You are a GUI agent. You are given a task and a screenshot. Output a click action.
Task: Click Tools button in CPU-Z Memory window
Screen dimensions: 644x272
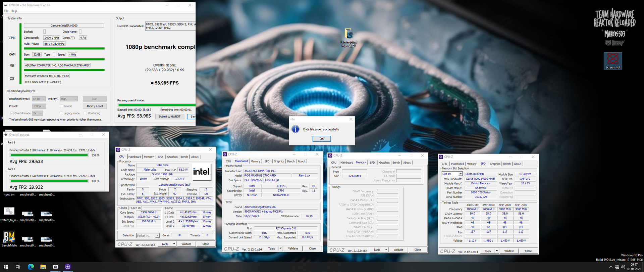(377, 250)
